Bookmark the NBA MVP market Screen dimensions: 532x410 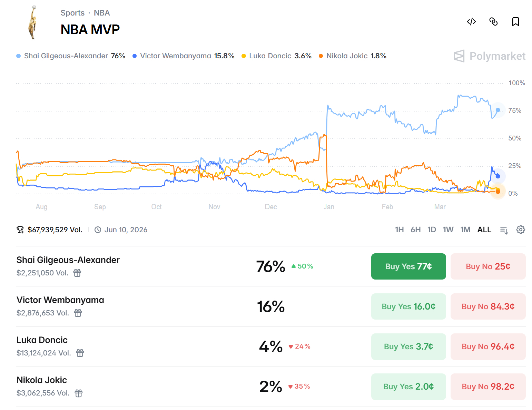pos(515,22)
